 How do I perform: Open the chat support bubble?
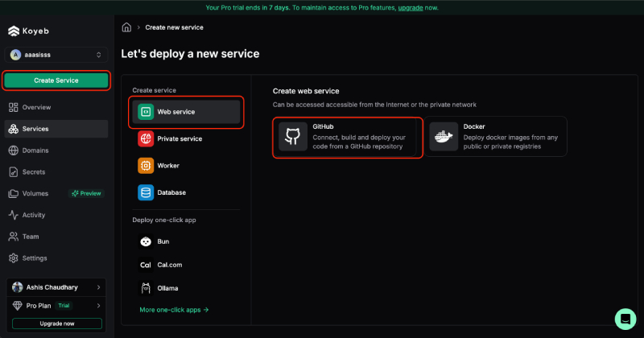625,319
